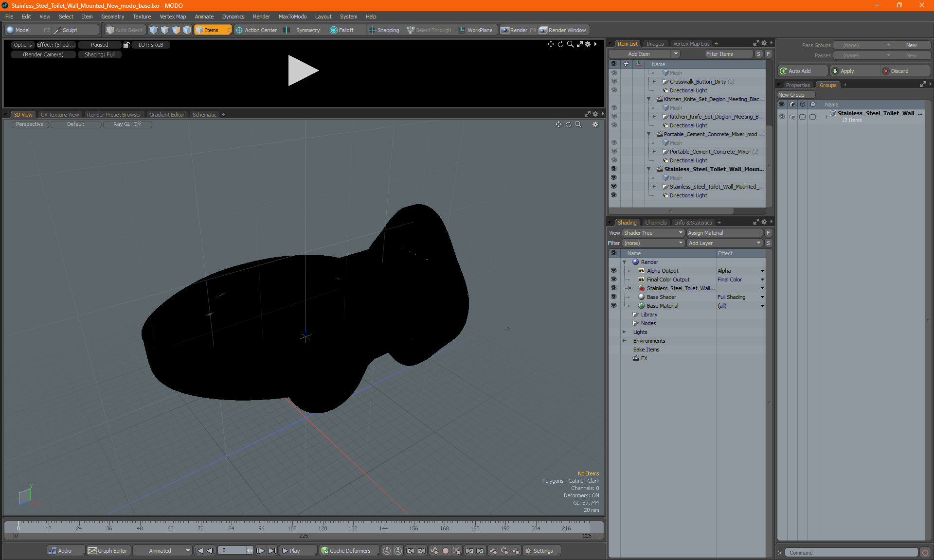Open Shader Tree view dropdown
934x560 pixels.
coord(653,233)
